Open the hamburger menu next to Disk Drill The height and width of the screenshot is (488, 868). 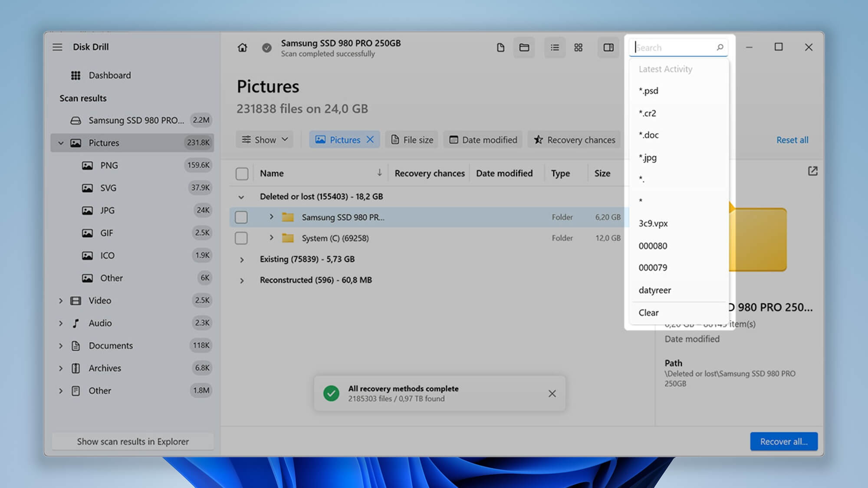tap(57, 47)
